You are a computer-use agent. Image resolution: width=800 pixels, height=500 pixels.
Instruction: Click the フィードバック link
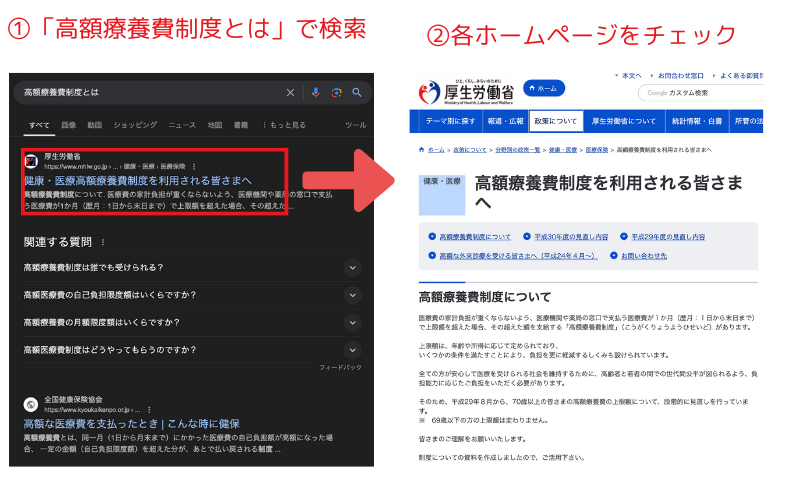[340, 367]
